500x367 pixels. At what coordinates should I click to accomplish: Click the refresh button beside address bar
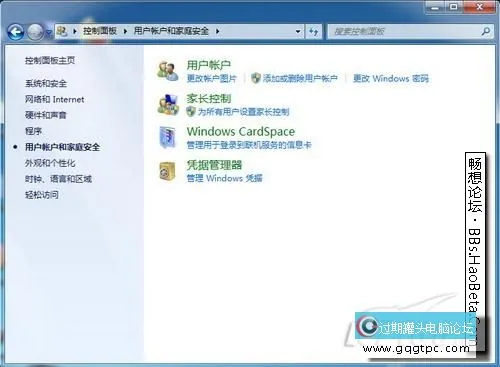pos(314,32)
